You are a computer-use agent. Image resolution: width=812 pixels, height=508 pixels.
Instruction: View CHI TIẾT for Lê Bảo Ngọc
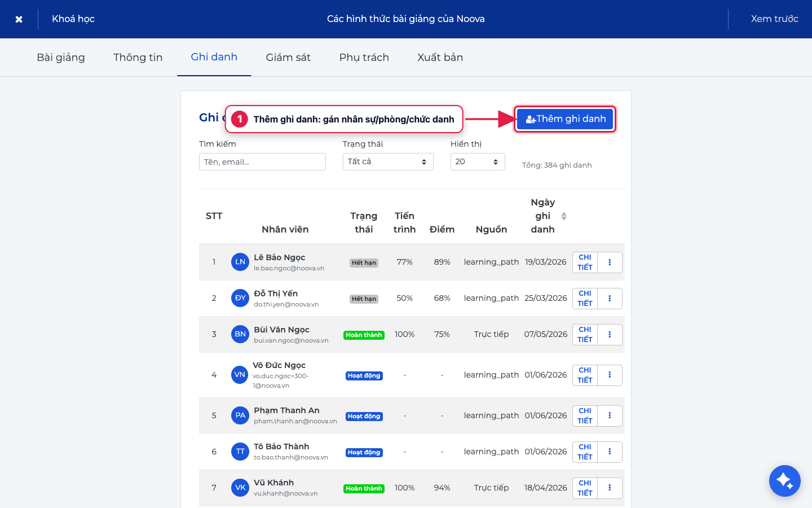coord(585,262)
